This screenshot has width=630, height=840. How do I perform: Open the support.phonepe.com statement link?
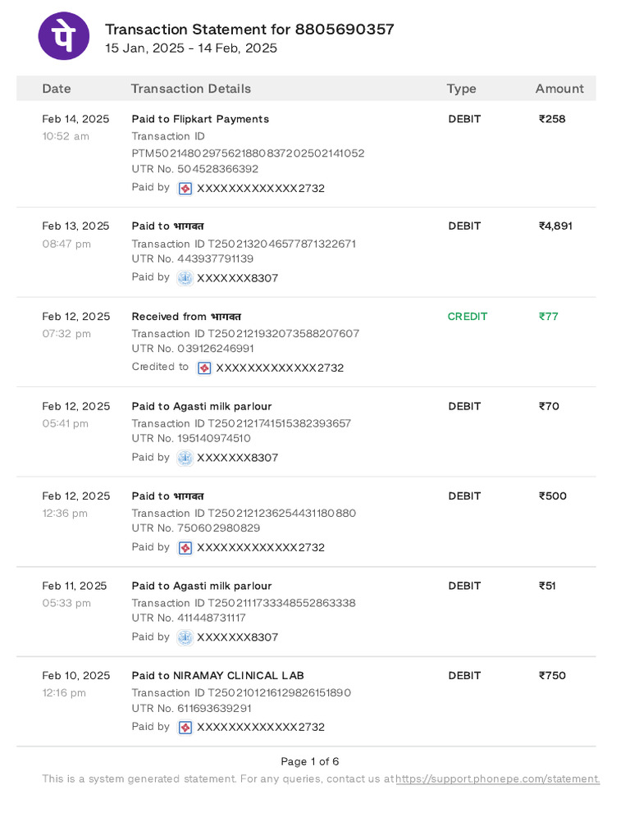[x=497, y=778]
